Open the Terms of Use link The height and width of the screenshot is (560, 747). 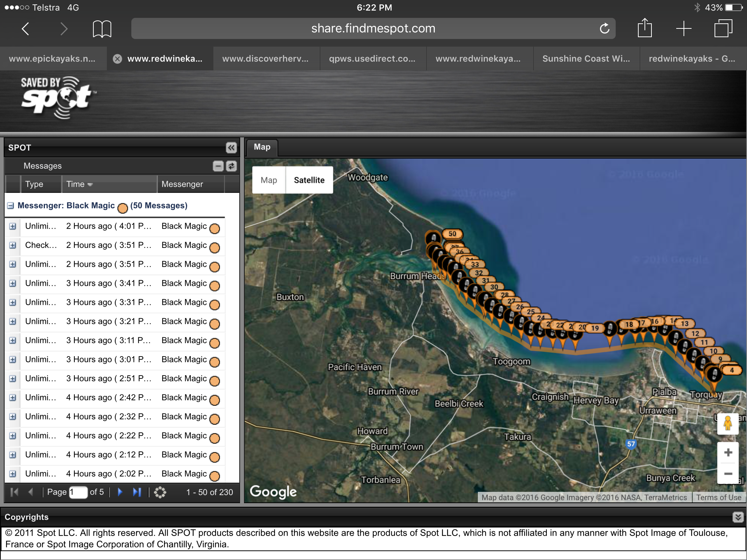click(719, 497)
